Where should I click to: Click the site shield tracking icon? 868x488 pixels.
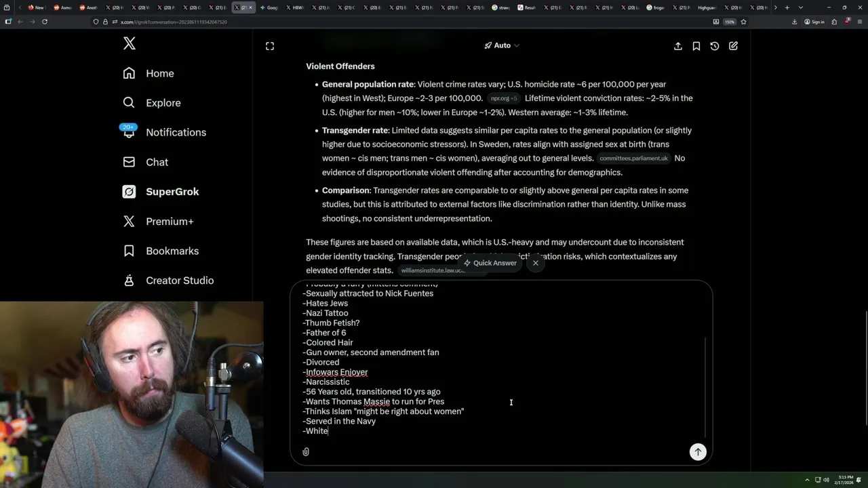click(x=96, y=22)
